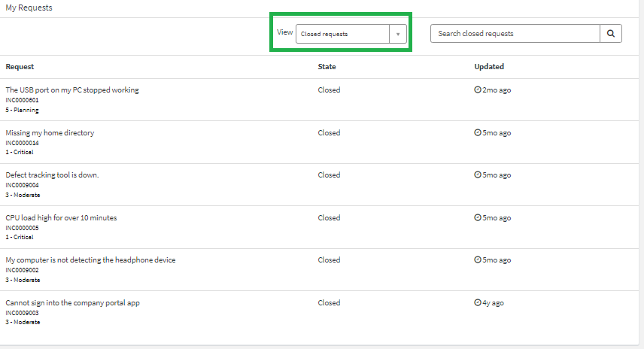Open Defect tracking tool is down request
644x349 pixels.
pos(52,175)
